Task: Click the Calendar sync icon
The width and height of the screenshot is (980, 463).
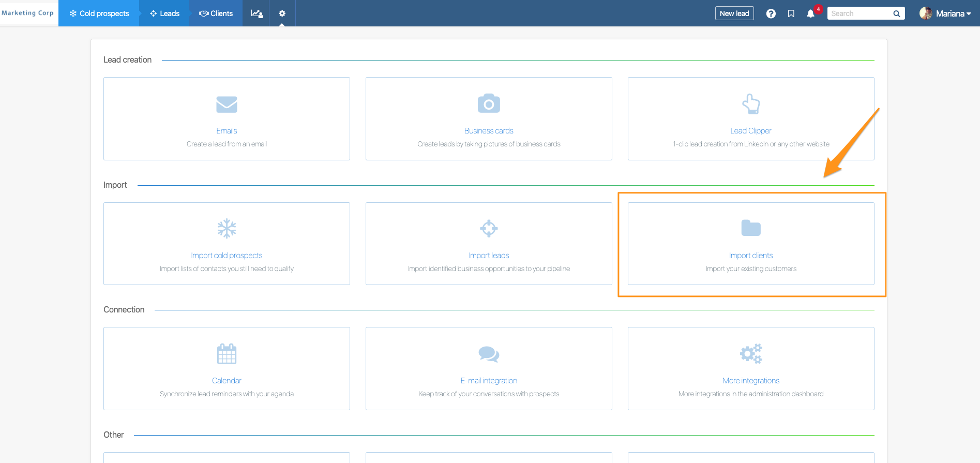Action: coord(227,354)
